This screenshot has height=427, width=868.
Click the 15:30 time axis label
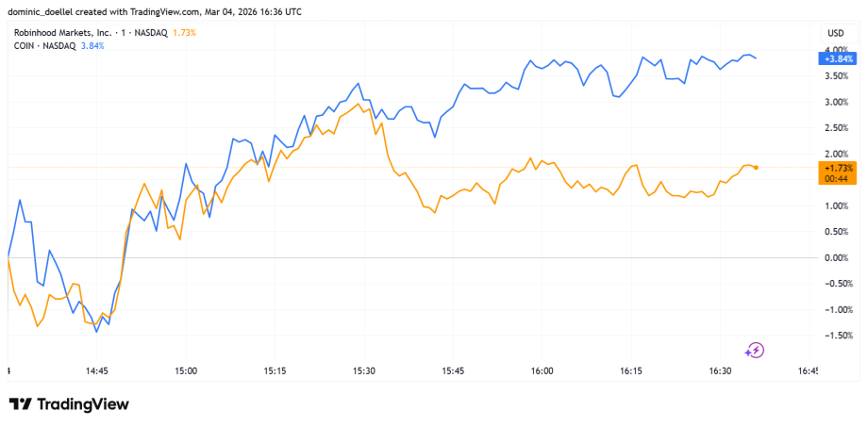(x=363, y=371)
